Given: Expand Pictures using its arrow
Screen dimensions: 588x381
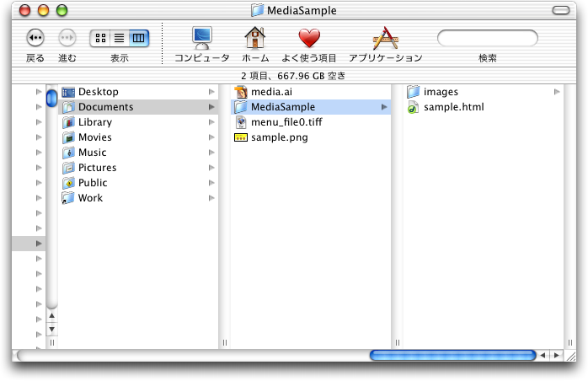Looking at the screenshot, I should [x=211, y=168].
